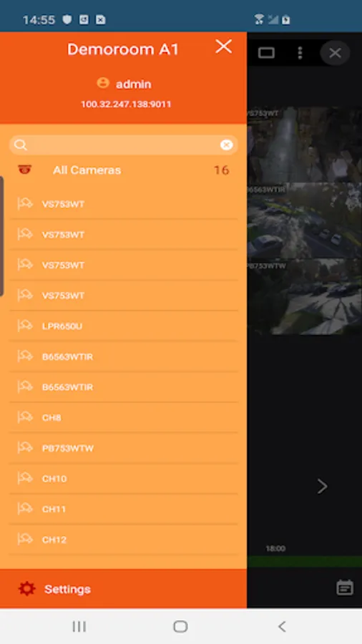Tap the search magnifier icon
This screenshot has height=644, width=362.
[20, 145]
